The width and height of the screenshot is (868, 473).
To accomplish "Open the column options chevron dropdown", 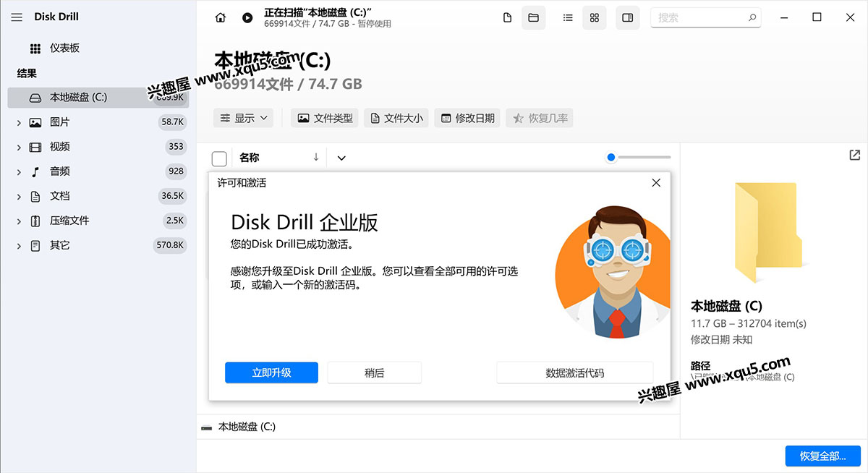I will click(x=341, y=158).
